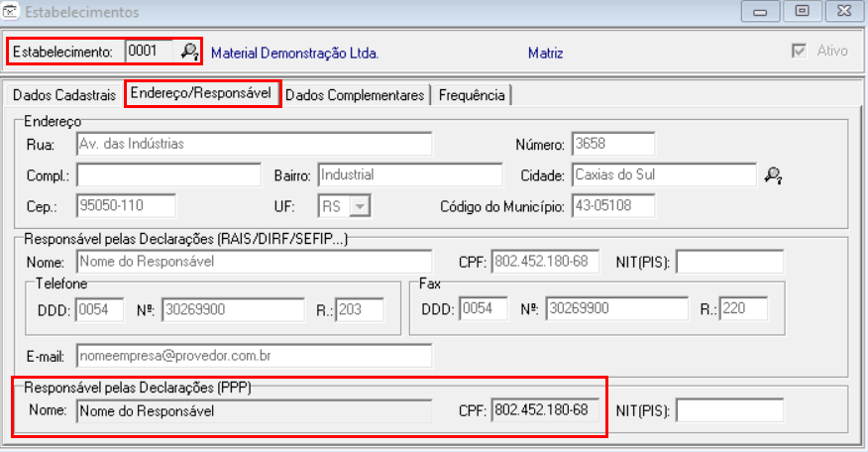This screenshot has width=868, height=452.
Task: Toggle the Ativo checkbox
Action: click(x=797, y=51)
